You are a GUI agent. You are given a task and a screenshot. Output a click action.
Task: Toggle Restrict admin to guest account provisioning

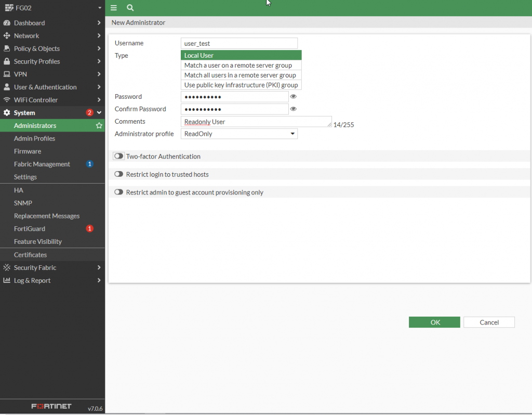click(x=119, y=192)
